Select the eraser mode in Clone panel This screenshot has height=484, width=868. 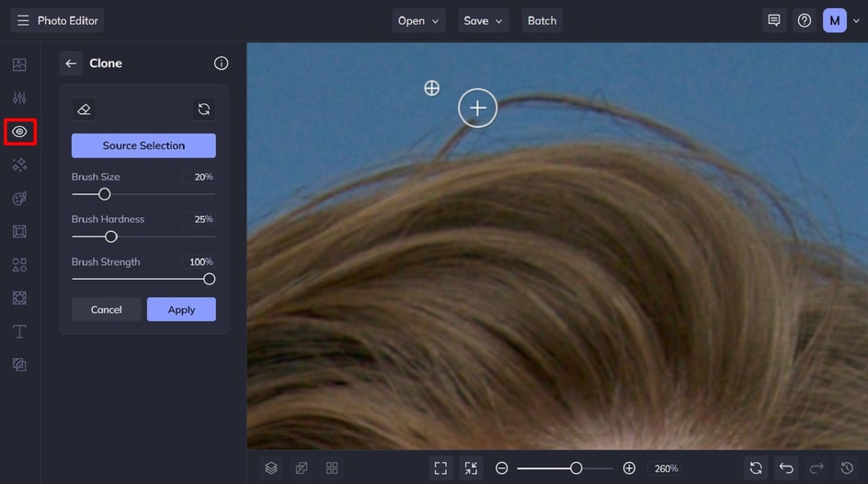(85, 109)
